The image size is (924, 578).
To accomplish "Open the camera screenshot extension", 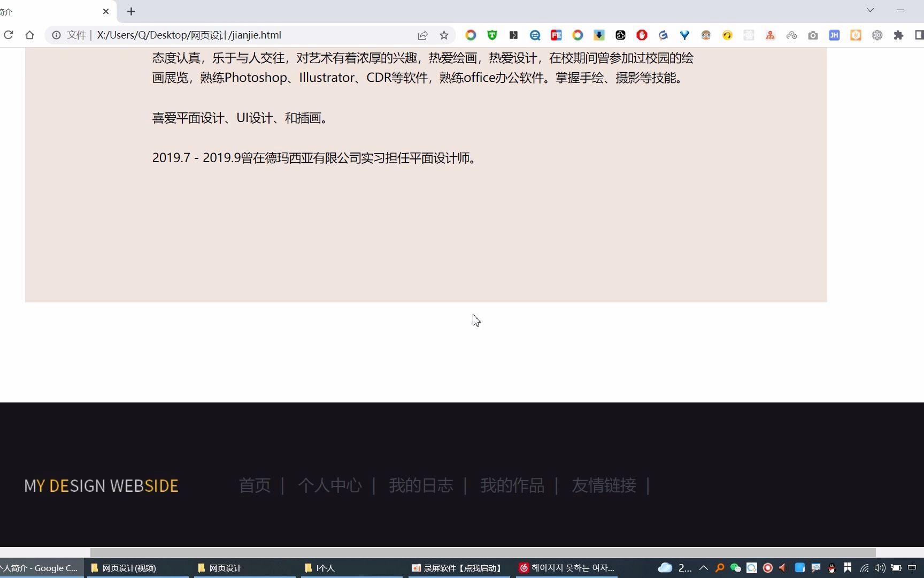I will pos(813,35).
